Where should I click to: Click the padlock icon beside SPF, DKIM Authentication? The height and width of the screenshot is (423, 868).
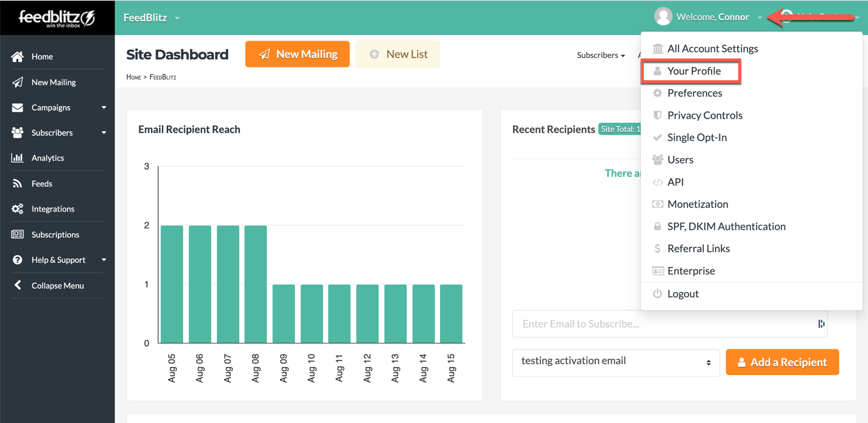coord(657,226)
